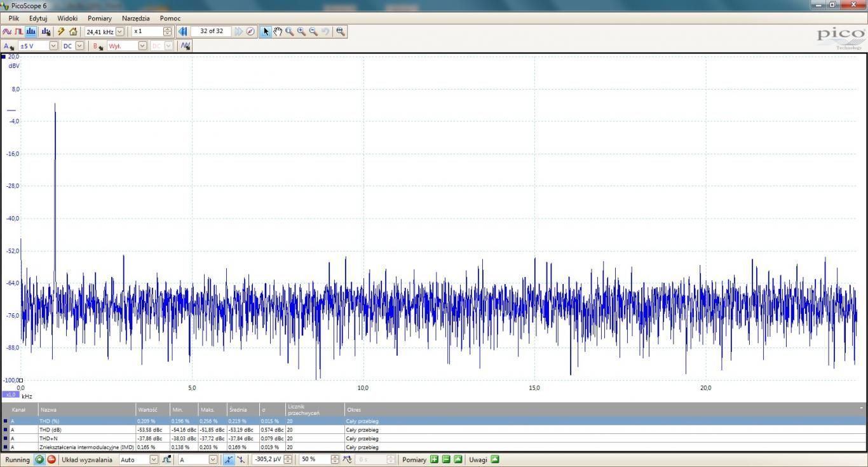Click the 32 of 32 buffer field
The image size is (868, 467).
pyautogui.click(x=211, y=31)
